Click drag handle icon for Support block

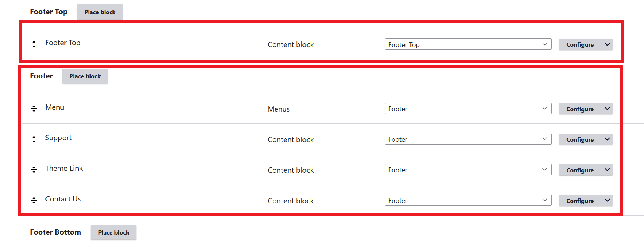tap(34, 139)
